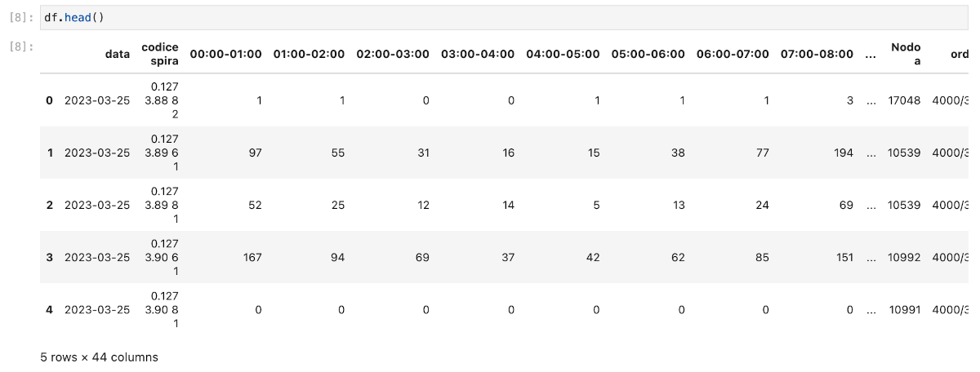Click the date 2023-03-25 in row 2
The height and width of the screenshot is (372, 980).
[96, 205]
